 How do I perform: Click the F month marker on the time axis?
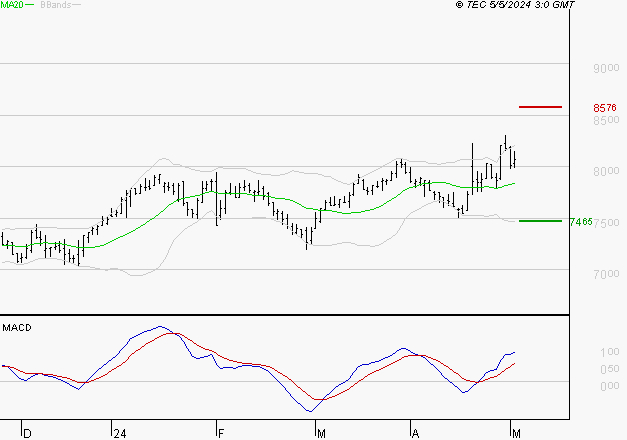coord(221,434)
